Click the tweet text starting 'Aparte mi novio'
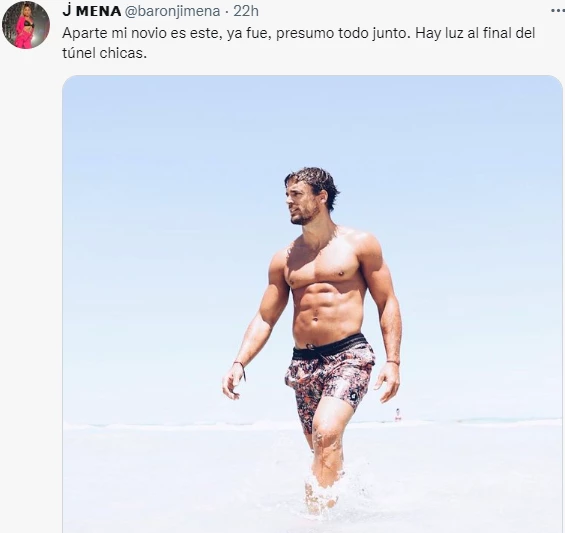Viewport: 565px width, 533px height. coord(299,43)
